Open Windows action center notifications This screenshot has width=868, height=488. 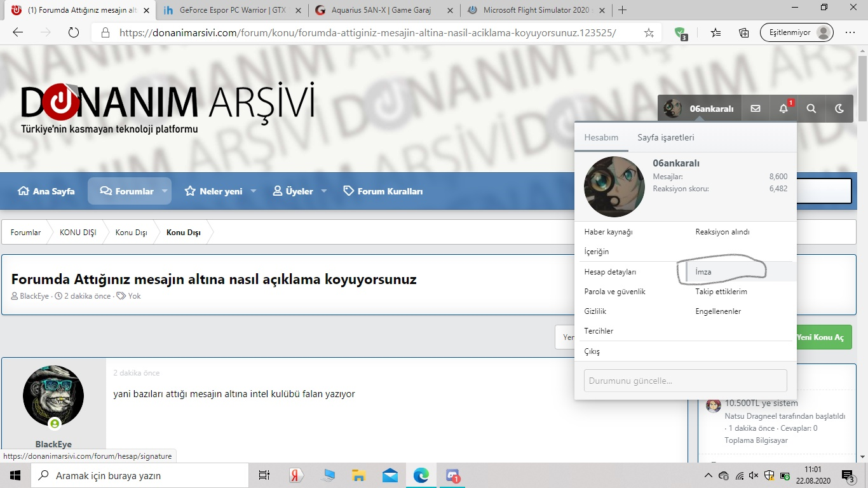coord(849,475)
